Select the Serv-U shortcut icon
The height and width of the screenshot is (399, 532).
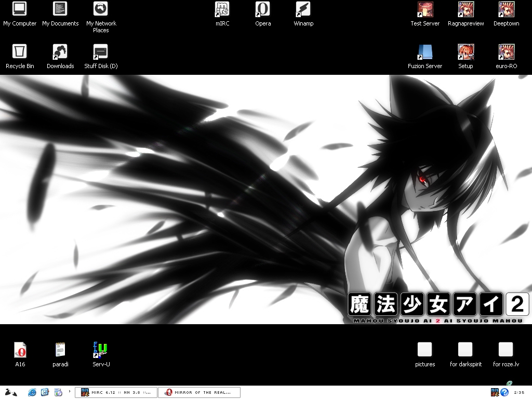coord(100,350)
